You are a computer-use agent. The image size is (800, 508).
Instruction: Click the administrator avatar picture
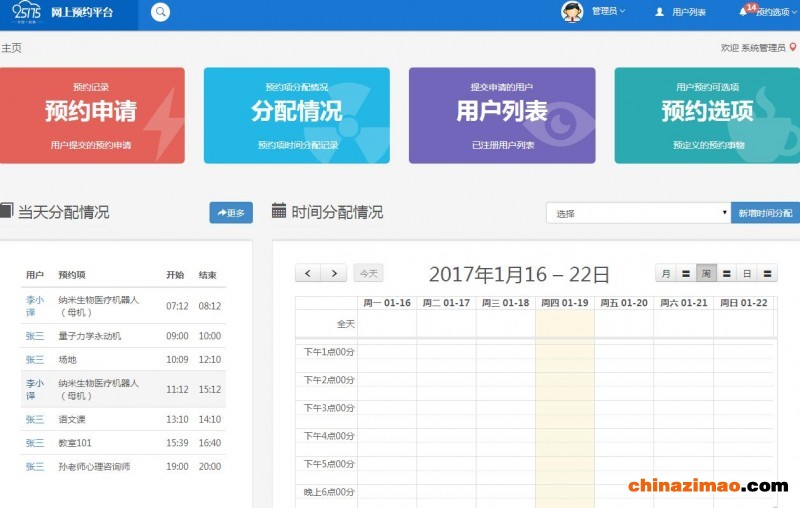[572, 12]
